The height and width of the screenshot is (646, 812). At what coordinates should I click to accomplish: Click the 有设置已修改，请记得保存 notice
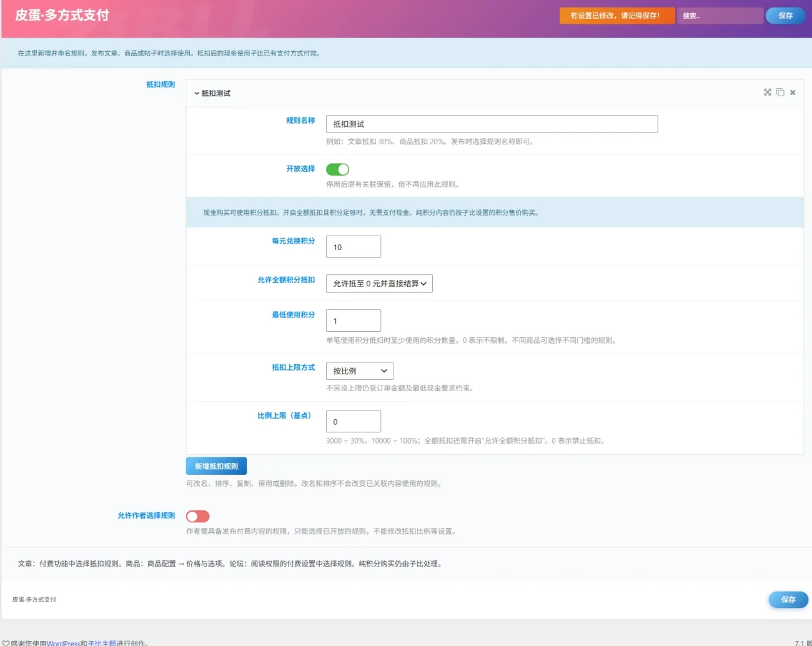[617, 16]
